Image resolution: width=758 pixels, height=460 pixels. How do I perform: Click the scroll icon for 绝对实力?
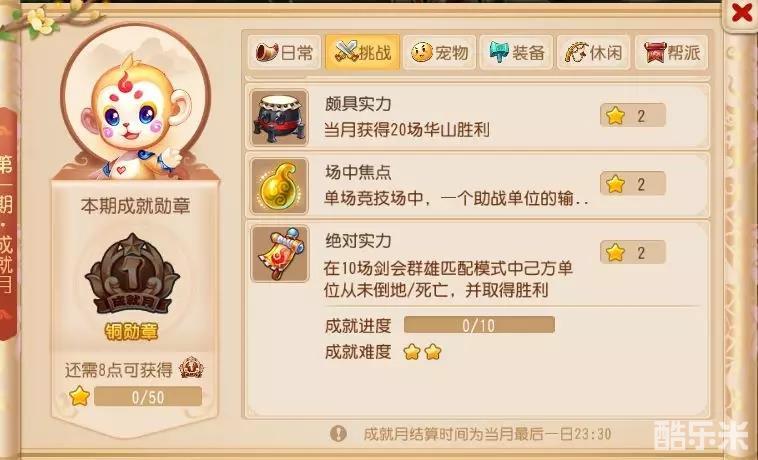pyautogui.click(x=279, y=254)
